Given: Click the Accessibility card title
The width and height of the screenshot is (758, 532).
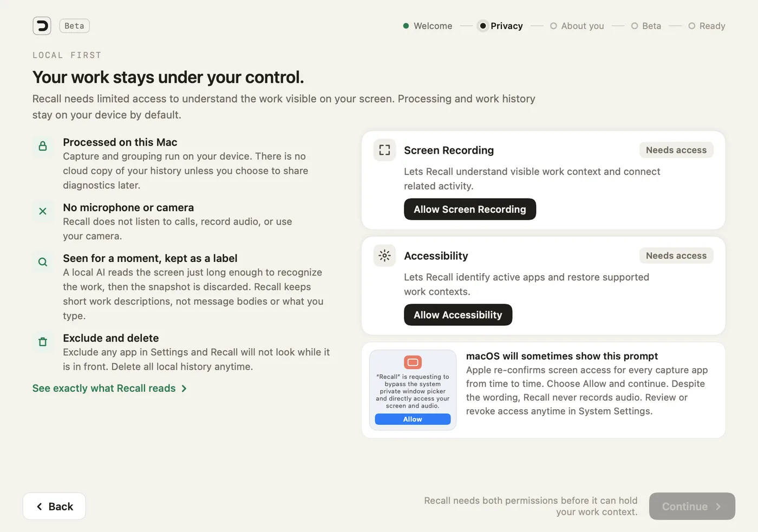Looking at the screenshot, I should [x=436, y=256].
